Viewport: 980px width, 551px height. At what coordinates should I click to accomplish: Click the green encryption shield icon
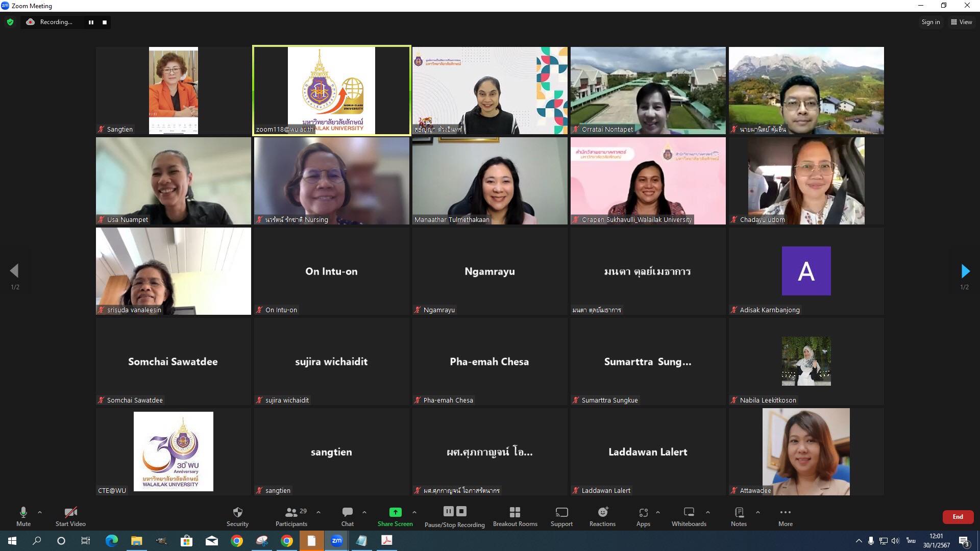coord(10,22)
